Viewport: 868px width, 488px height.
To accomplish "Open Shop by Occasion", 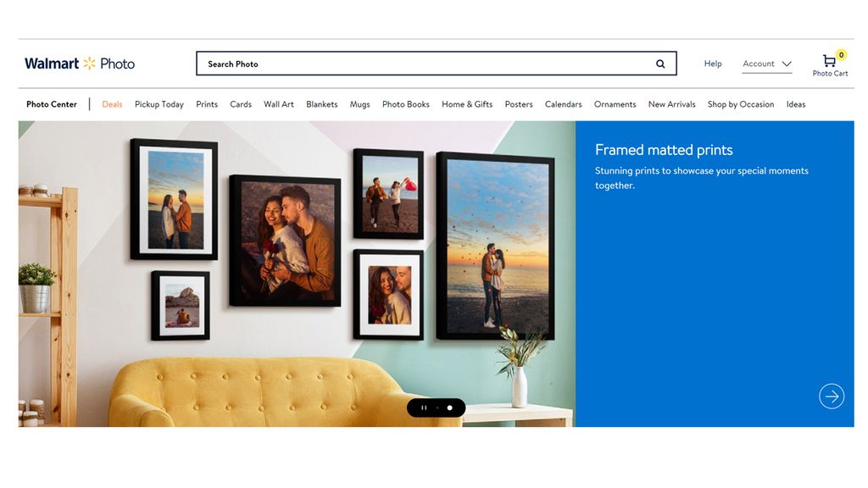I will click(x=740, y=104).
